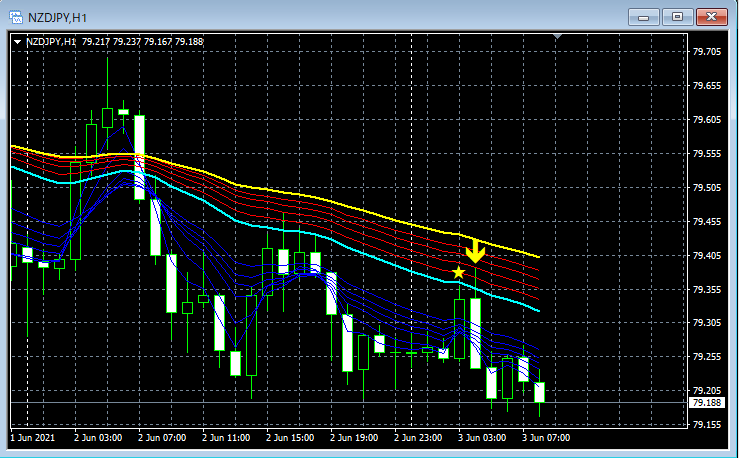Click the '3 Jun 07:00' time label
This screenshot has width=740, height=458.
546,438
